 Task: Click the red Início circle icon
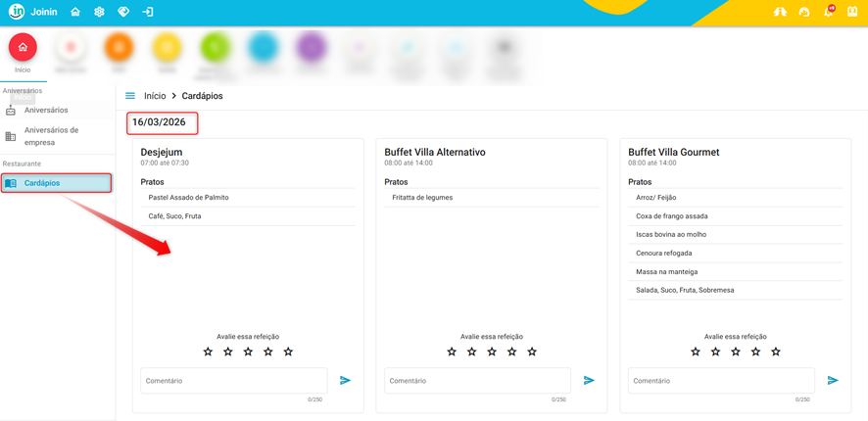(x=23, y=47)
